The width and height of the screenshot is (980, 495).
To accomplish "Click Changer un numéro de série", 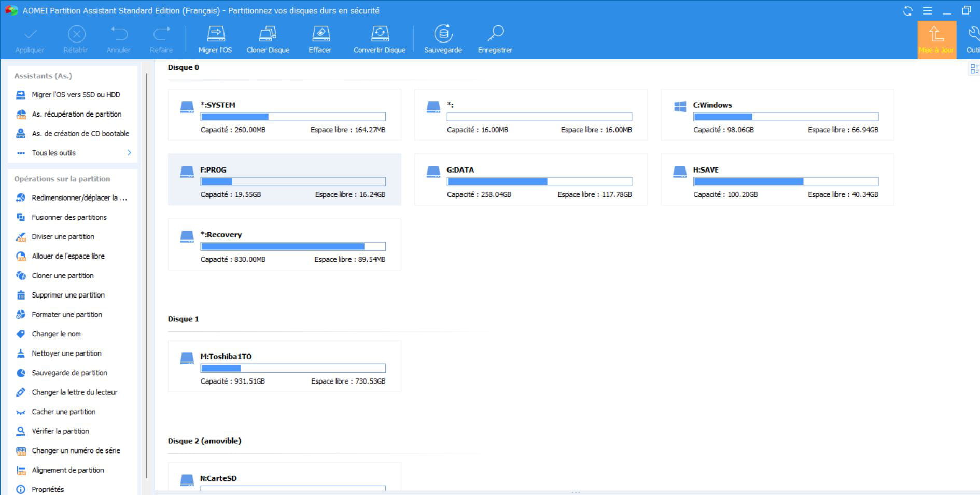I will 72,450.
